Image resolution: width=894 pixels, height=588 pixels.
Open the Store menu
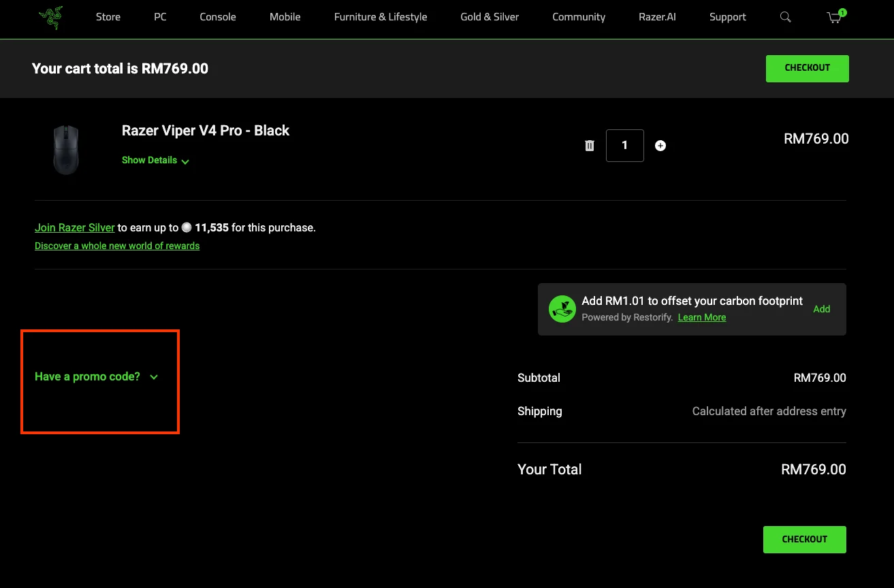tap(108, 17)
